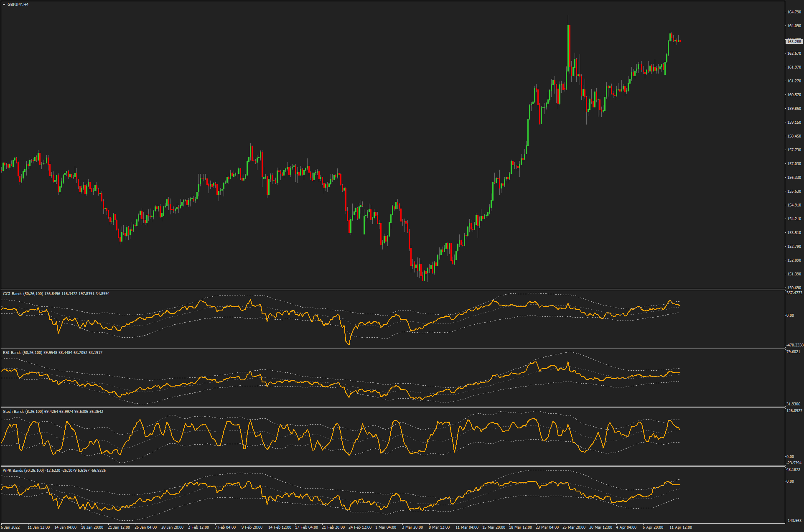This screenshot has height=532, width=804.
Task: Click the GBPJPY,H4 symbol label
Action: [18, 5]
